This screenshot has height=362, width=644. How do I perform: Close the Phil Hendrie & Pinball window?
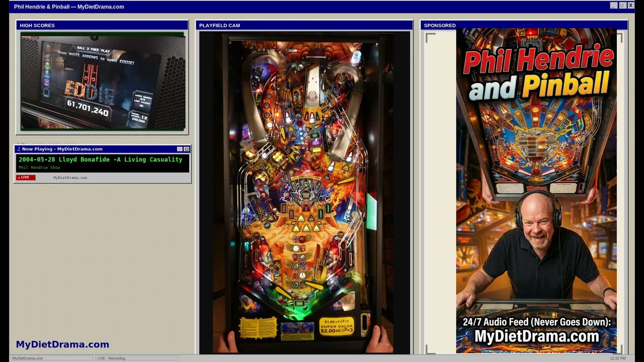point(630,6)
